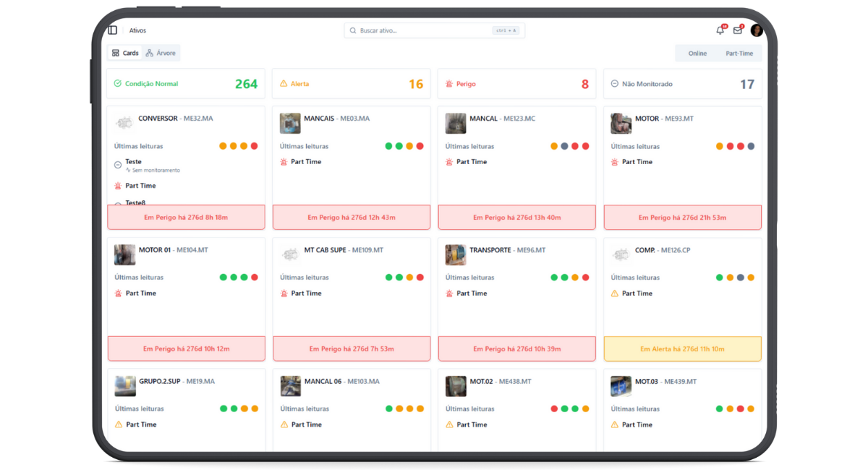This screenshot has height=470, width=868.
Task: Expand the Teste item in CONVERSOR card
Action: pos(133,162)
